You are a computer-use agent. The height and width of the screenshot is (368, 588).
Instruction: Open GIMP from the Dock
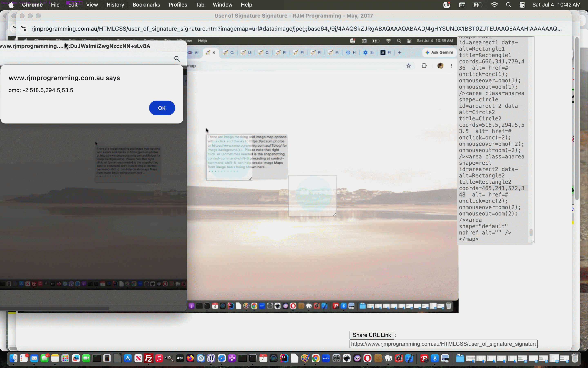(x=169, y=358)
